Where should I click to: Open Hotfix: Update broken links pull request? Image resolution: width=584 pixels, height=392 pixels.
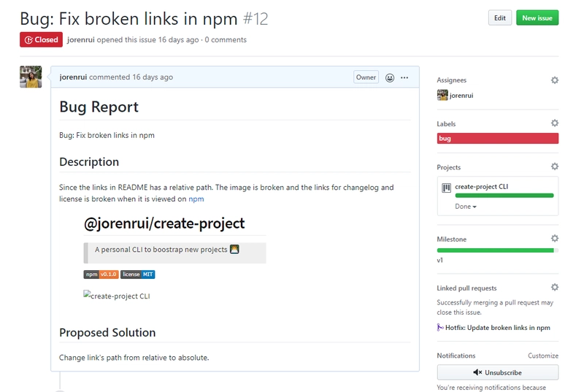point(498,327)
